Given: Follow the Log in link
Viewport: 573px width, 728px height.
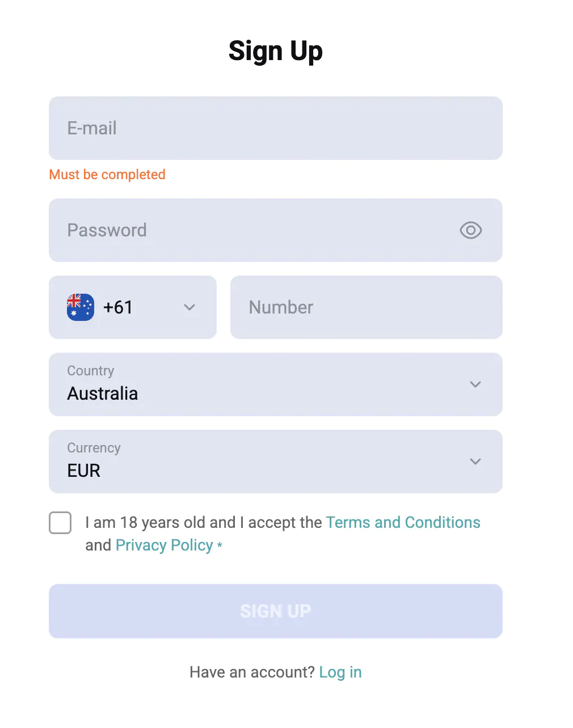Looking at the screenshot, I should pyautogui.click(x=340, y=672).
